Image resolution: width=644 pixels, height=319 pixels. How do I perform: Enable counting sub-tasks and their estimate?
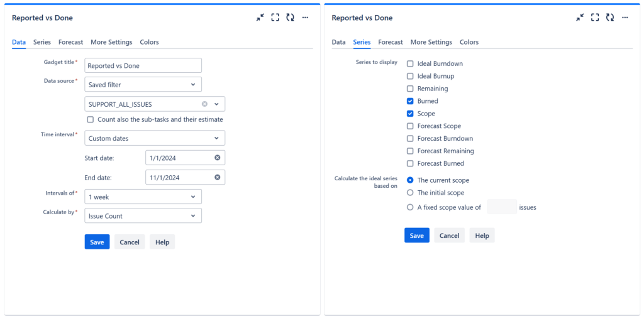(x=91, y=119)
